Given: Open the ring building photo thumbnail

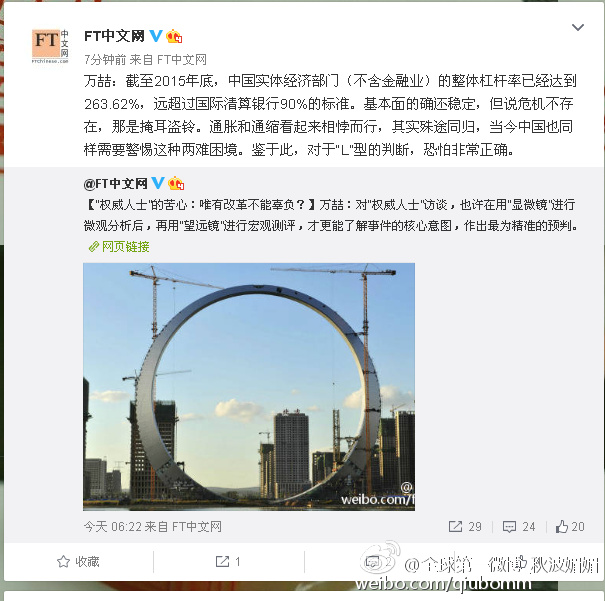Looking at the screenshot, I should click(249, 387).
